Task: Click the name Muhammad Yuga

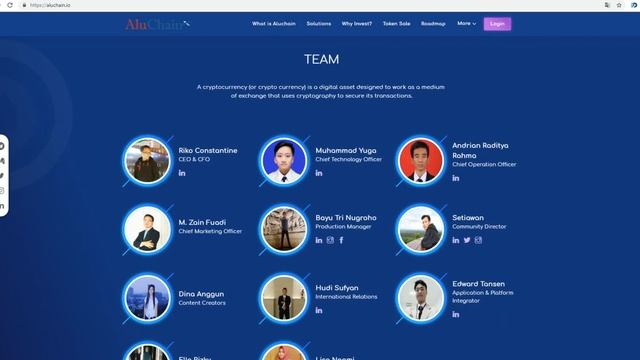Action: tap(346, 151)
